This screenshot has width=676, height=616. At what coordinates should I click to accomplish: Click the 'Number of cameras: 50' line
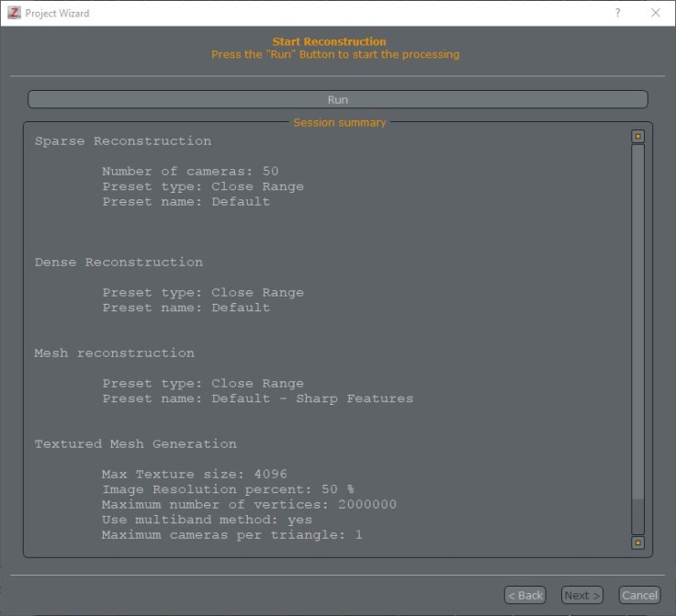click(189, 171)
